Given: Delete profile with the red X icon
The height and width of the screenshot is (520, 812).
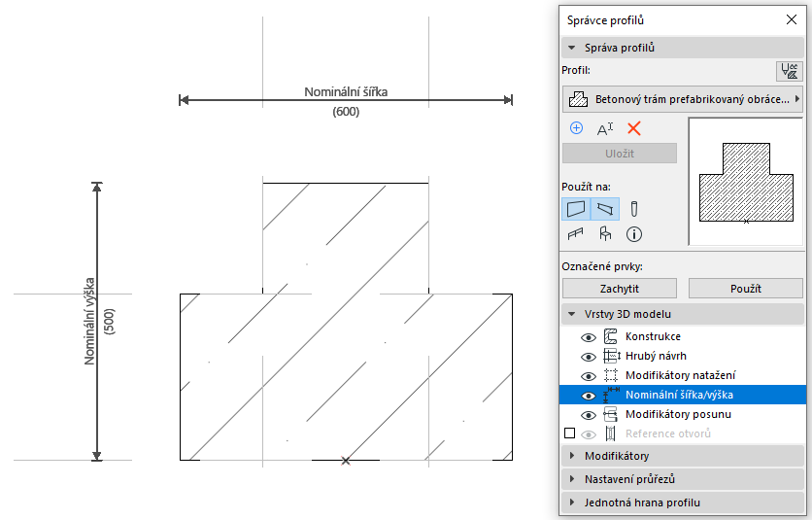Looking at the screenshot, I should (x=634, y=128).
